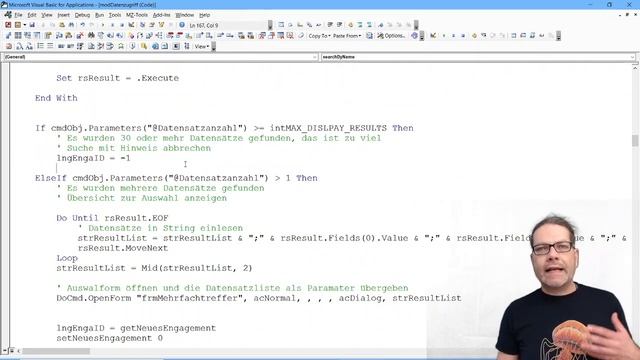Open Debug toolbar options arrow
The height and width of the screenshot is (360, 640).
tap(558, 36)
